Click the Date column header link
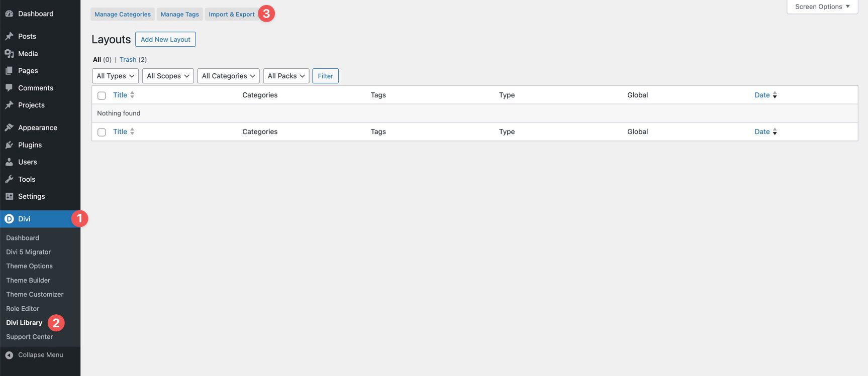868x376 pixels. click(x=762, y=95)
